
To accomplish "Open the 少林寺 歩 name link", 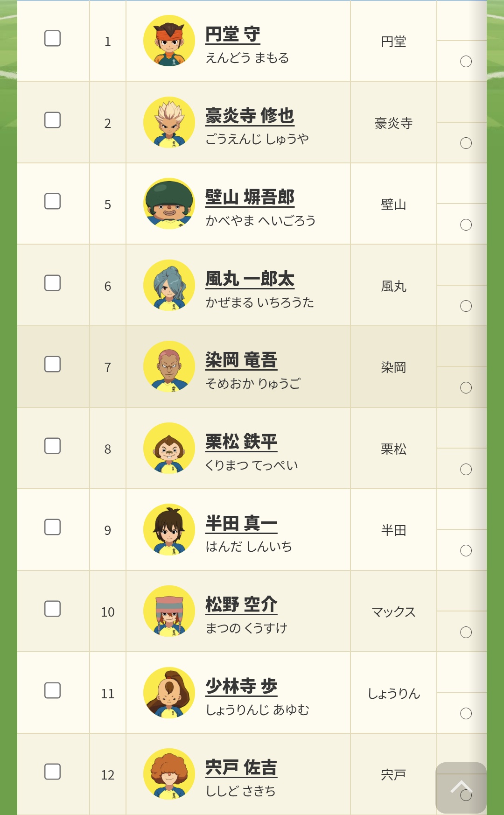I will pyautogui.click(x=241, y=686).
